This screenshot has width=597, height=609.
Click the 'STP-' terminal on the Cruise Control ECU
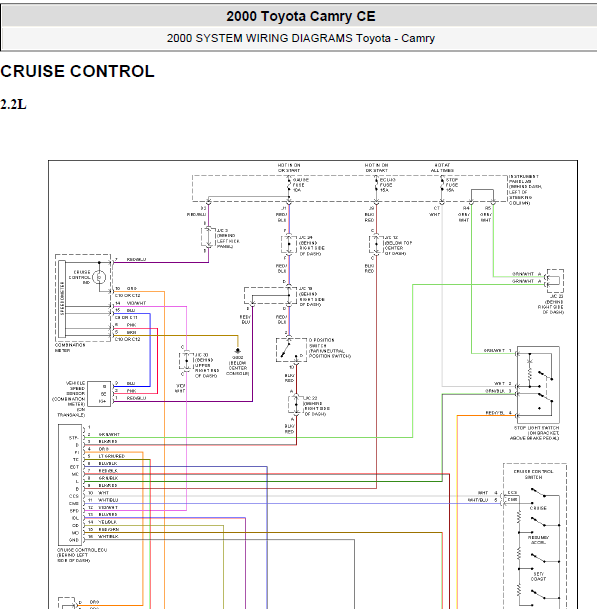74,438
